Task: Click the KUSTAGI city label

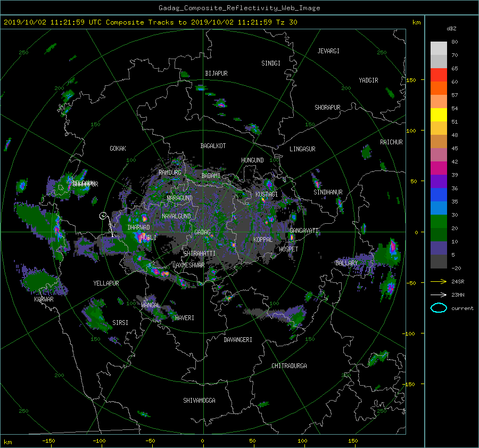Action: click(x=267, y=194)
